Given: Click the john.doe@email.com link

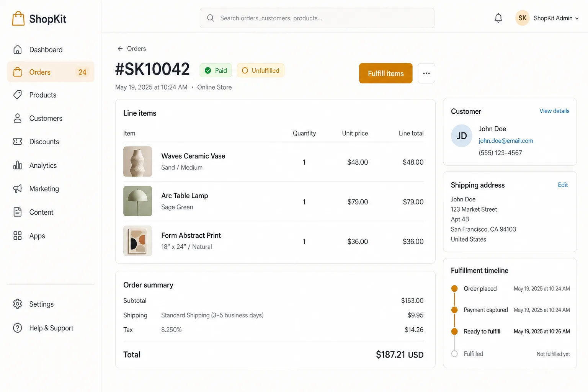Looking at the screenshot, I should 506,141.
